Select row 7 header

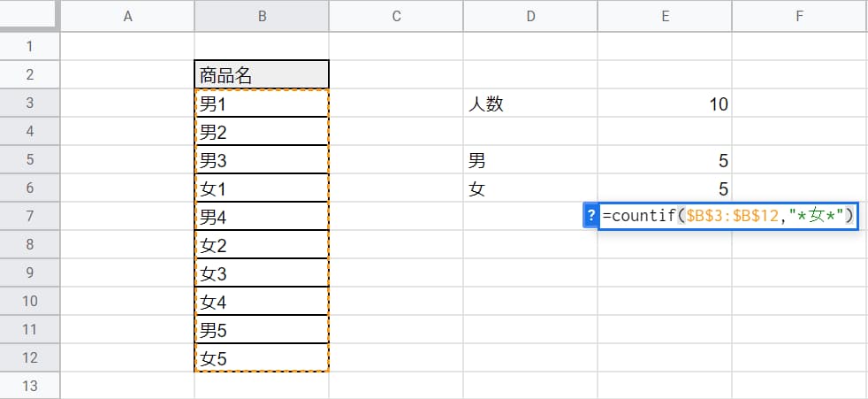[x=30, y=216]
